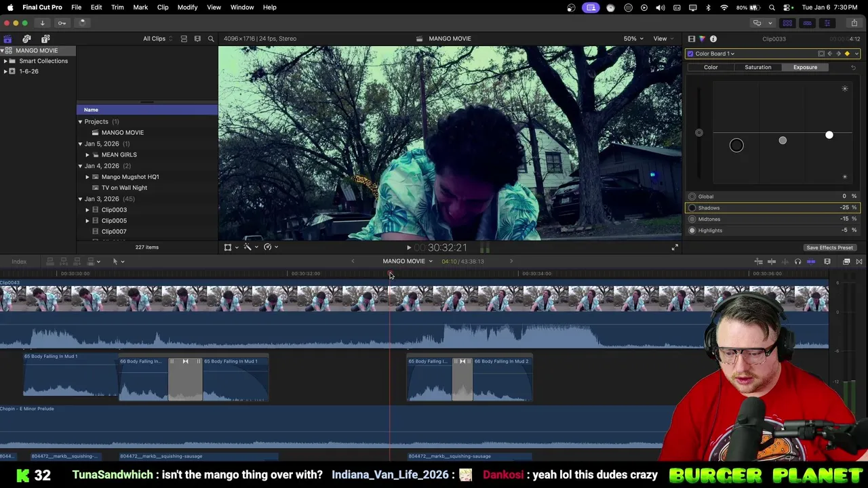Image resolution: width=868 pixels, height=488 pixels.
Task: Toggle the Inspector panel visibility button
Action: tap(827, 22)
